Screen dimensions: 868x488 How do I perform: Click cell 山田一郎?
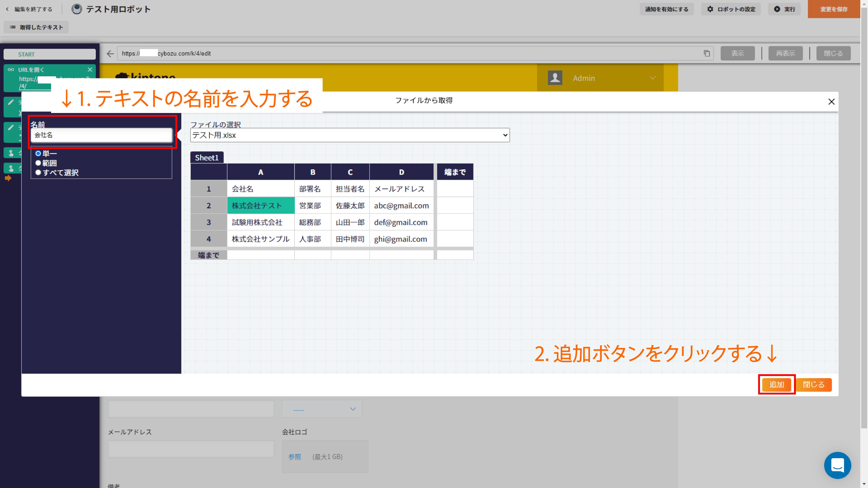pyautogui.click(x=350, y=222)
